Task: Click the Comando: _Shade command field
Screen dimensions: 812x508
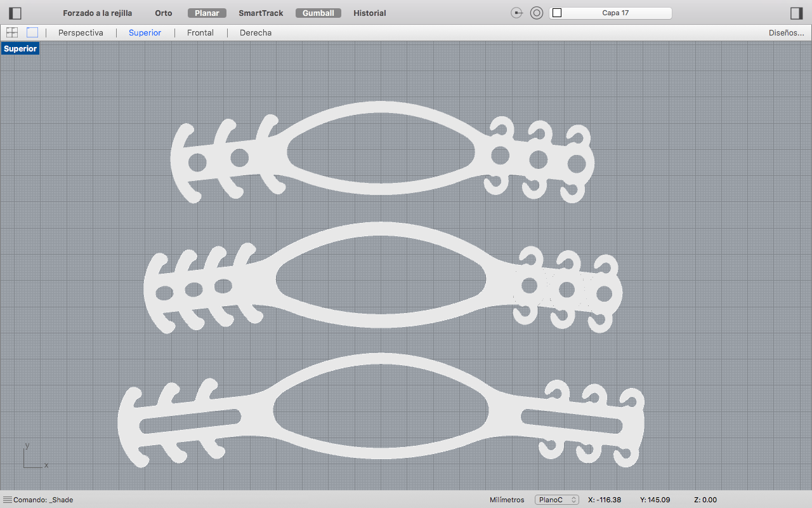Action: (x=43, y=500)
